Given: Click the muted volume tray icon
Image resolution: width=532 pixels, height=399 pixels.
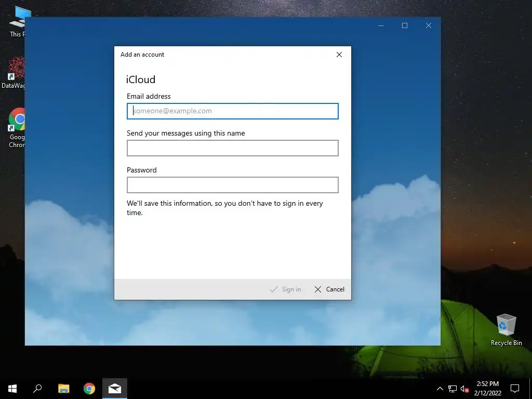Looking at the screenshot, I should 464,389.
